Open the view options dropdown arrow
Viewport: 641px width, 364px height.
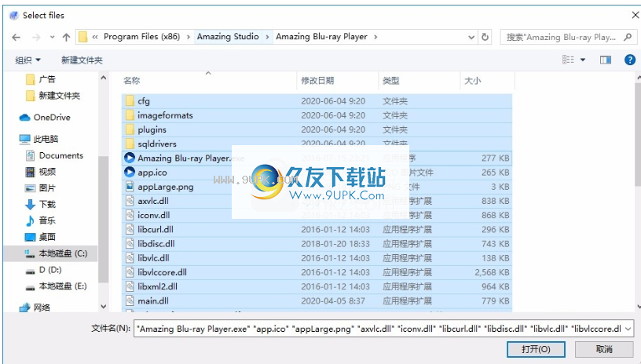[583, 60]
